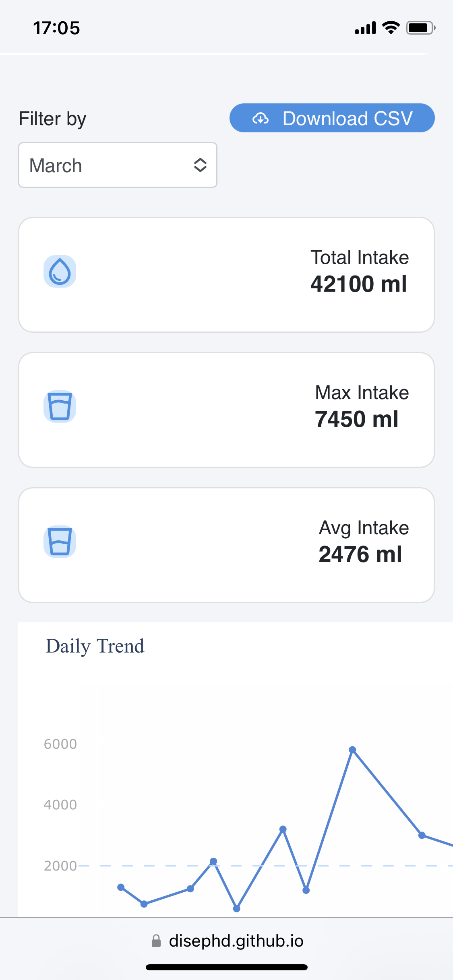
Task: Click the glass icon in Avg Intake card
Action: point(60,541)
